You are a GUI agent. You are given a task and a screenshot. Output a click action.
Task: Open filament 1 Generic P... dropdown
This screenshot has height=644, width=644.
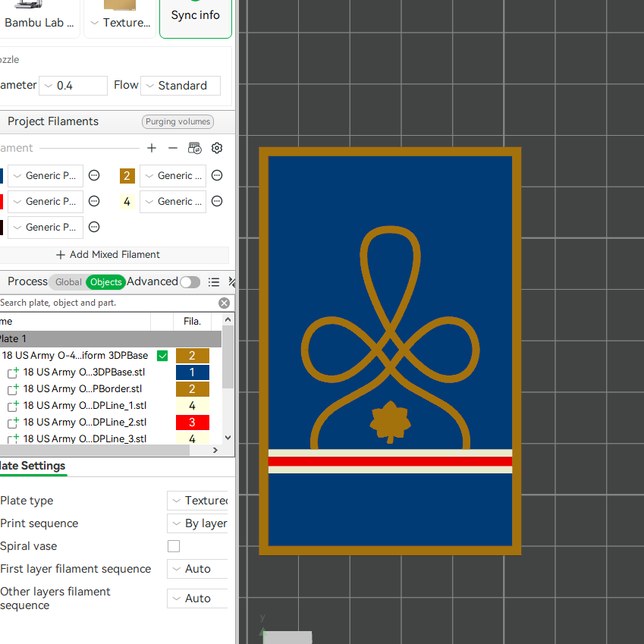point(46,176)
